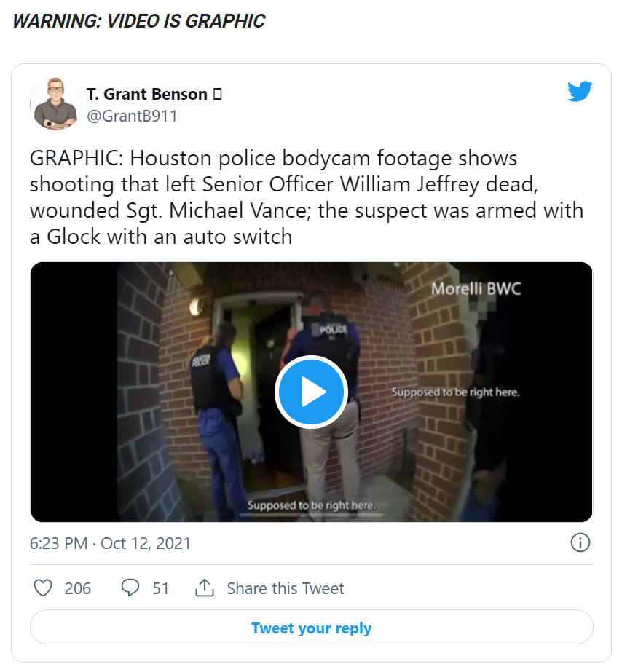Image resolution: width=622 pixels, height=672 pixels.
Task: Like the tweet with heart icon
Action: [x=43, y=588]
